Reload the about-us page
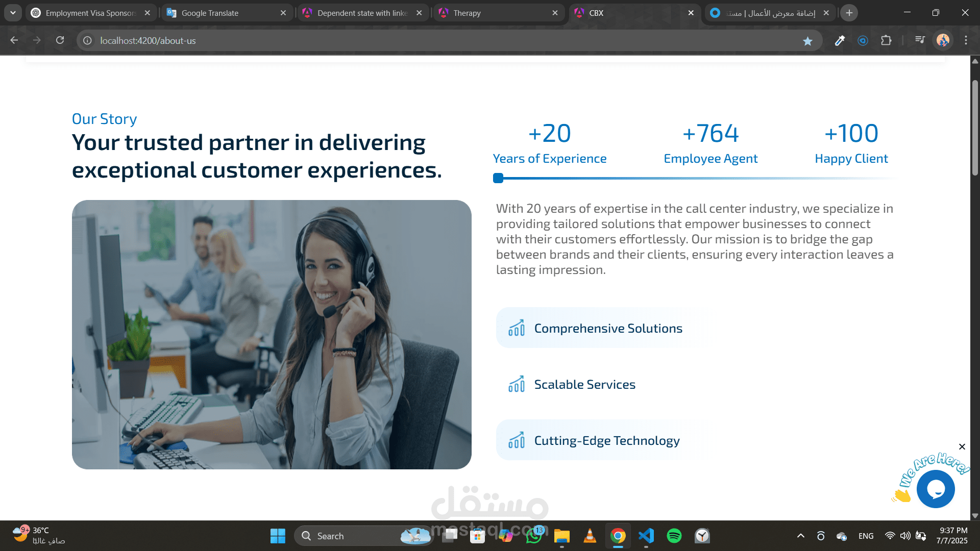The image size is (980, 551). pyautogui.click(x=60, y=40)
